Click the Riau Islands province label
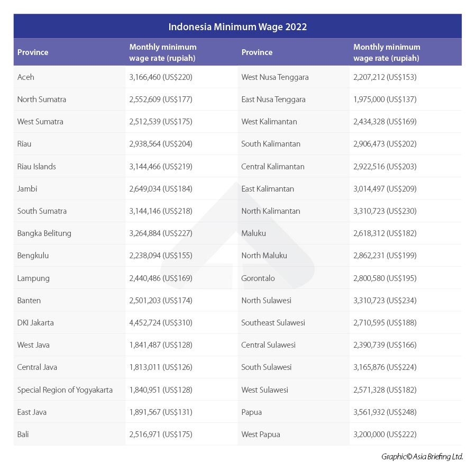The width and height of the screenshot is (476, 471). (x=36, y=167)
